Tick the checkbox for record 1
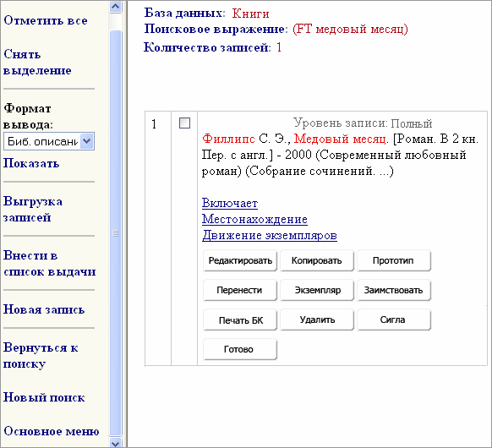492x448 pixels. click(184, 123)
